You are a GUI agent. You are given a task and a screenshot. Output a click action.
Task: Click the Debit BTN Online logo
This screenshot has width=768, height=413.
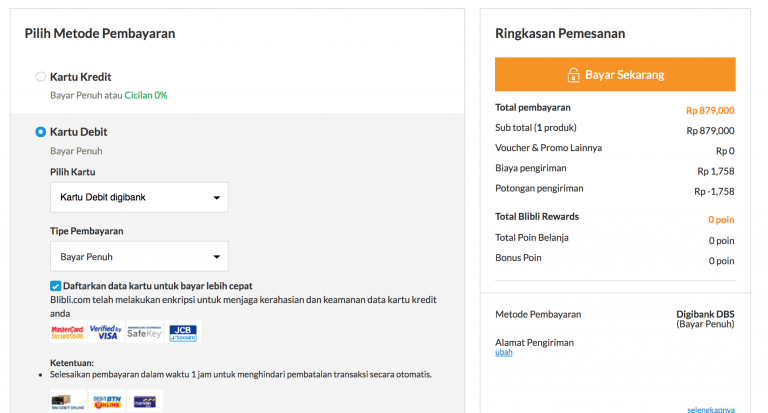106,402
